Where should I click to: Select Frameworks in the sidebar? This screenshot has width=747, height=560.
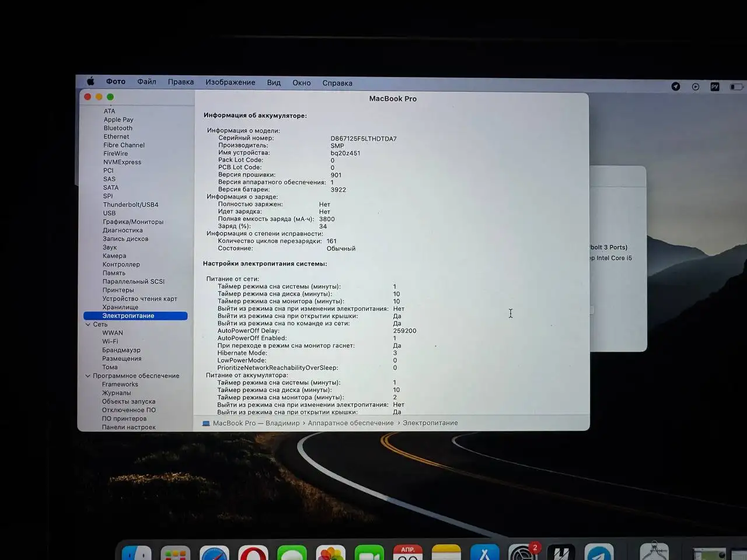click(120, 384)
